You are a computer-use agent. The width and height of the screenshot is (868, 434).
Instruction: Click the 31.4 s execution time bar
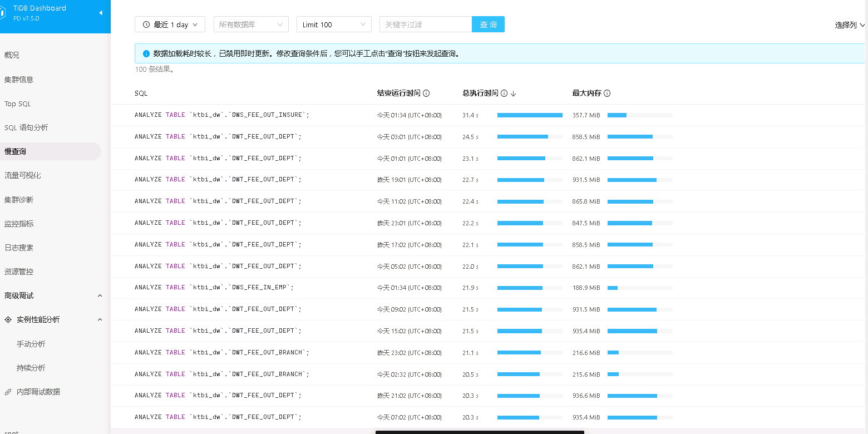(x=529, y=115)
